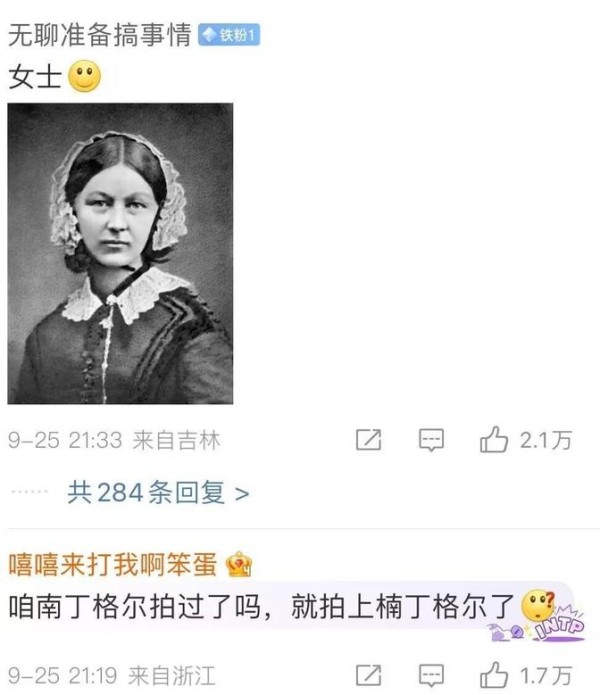Open user profile 嘻嘻来打我啊笨蛋
This screenshot has width=600, height=695.
(113, 564)
